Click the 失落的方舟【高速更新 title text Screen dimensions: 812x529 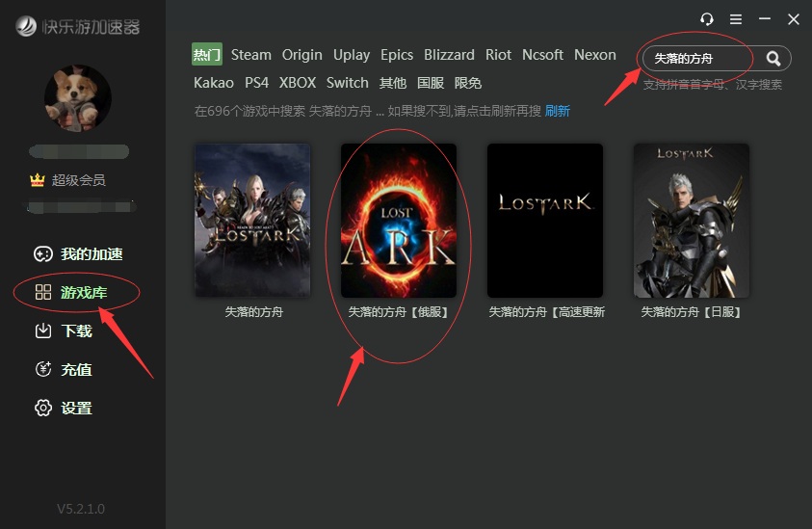[x=546, y=312]
